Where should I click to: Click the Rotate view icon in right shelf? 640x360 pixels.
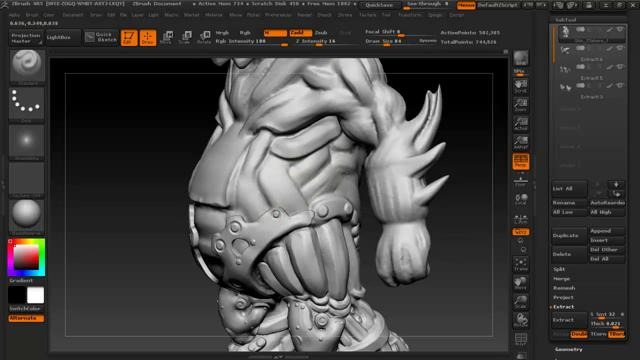(x=521, y=320)
